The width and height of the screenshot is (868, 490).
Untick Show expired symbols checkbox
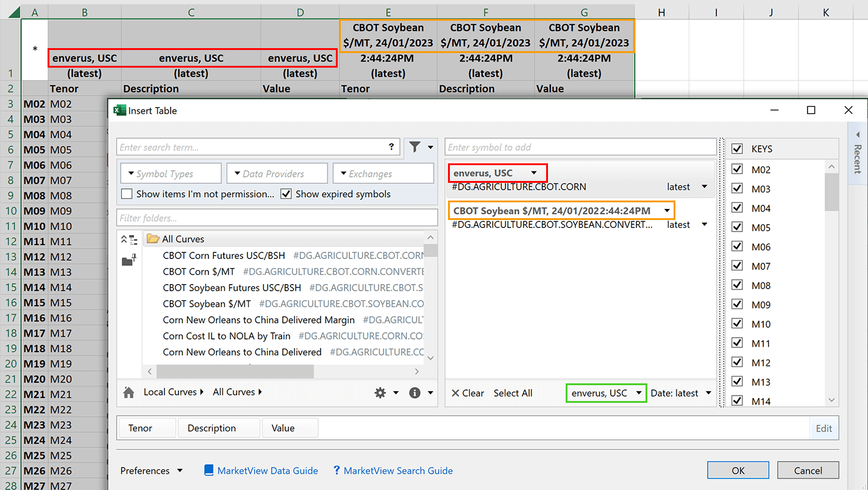click(286, 194)
